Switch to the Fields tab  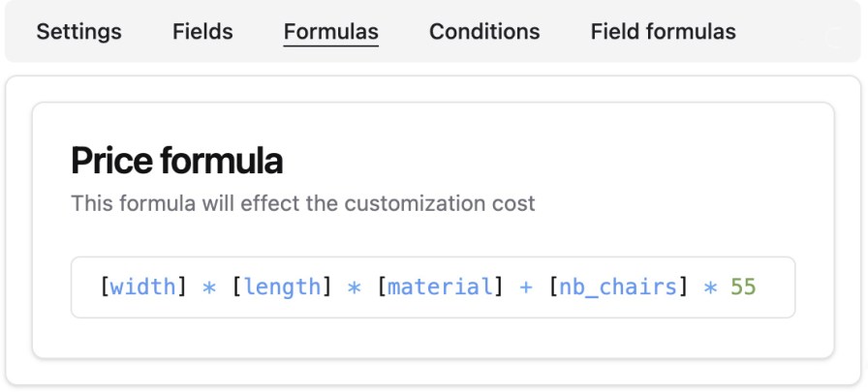click(x=202, y=32)
